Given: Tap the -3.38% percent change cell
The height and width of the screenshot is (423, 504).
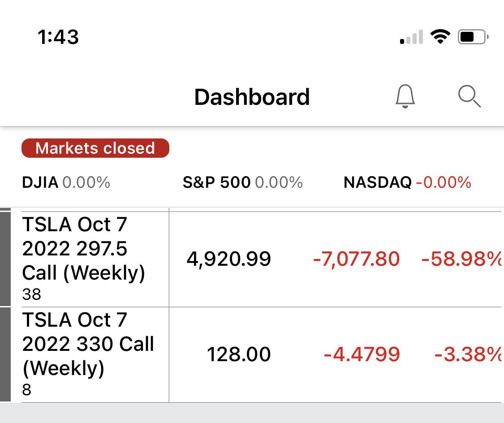Looking at the screenshot, I should [468, 354].
